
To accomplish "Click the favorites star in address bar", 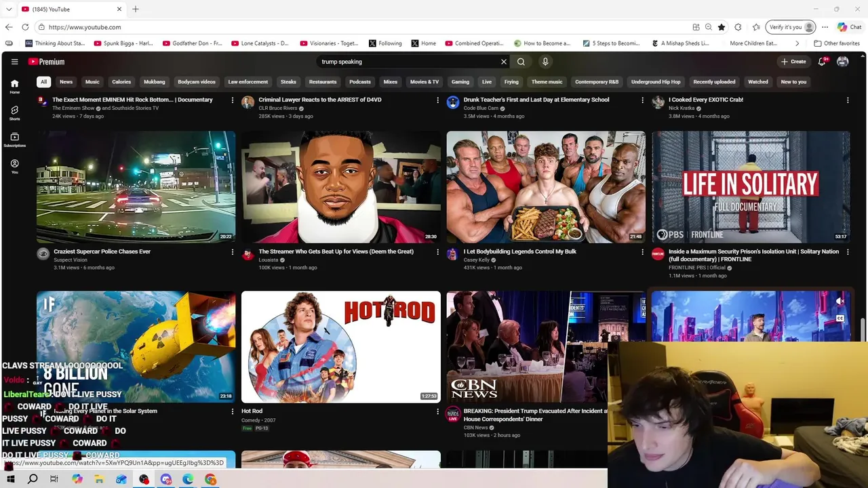I will [x=722, y=27].
